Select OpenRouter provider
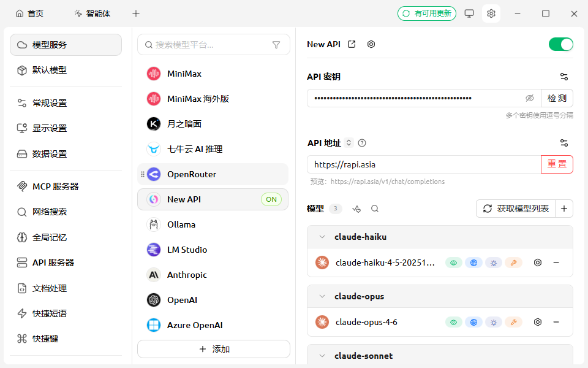This screenshot has width=588, height=368. point(213,174)
